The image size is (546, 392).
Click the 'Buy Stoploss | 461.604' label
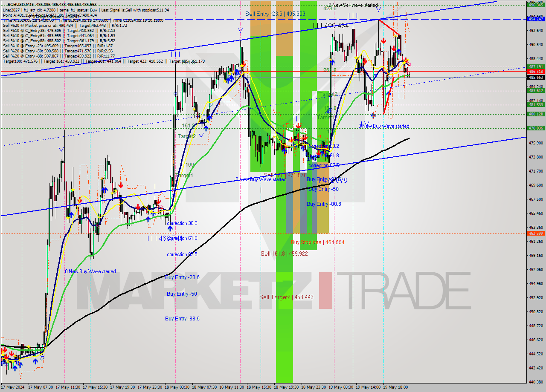[x=318, y=242]
